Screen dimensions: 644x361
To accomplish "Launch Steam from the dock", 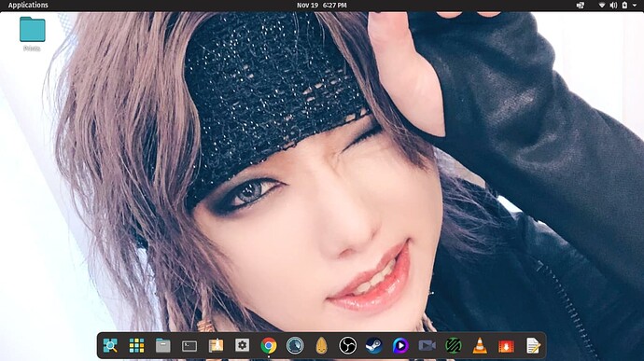I will 374,346.
